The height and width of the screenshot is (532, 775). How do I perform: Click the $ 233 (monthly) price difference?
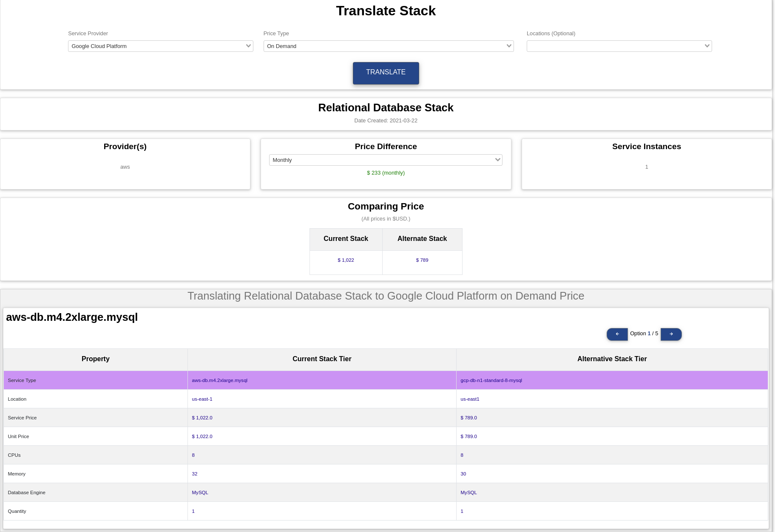pos(386,173)
